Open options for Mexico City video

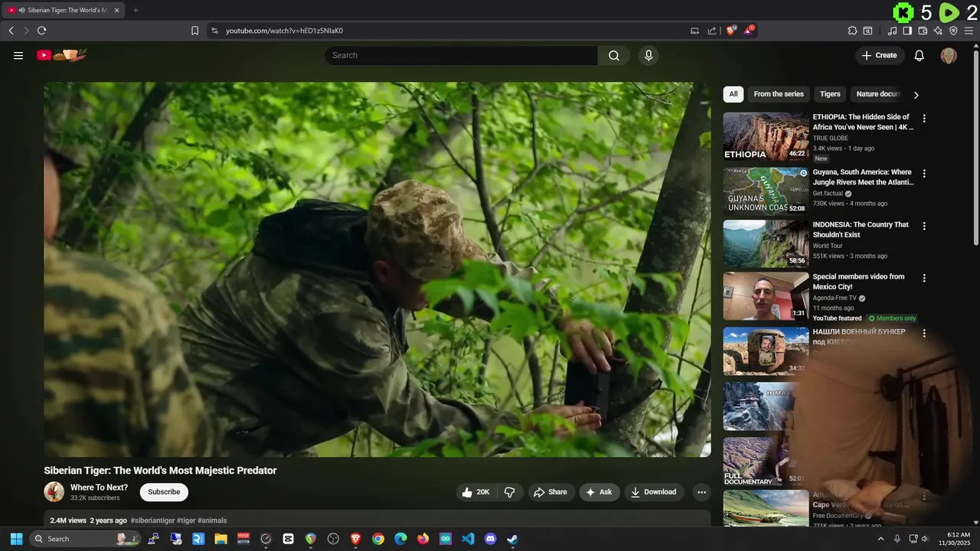pyautogui.click(x=924, y=279)
